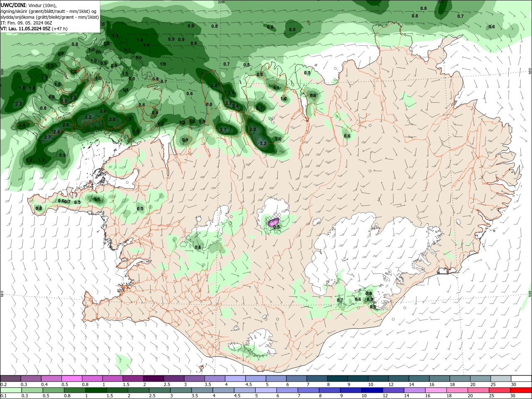Select the 3.0 precipitation value on the map
The width and height of the screenshot is (532, 399).
click(64, 101)
